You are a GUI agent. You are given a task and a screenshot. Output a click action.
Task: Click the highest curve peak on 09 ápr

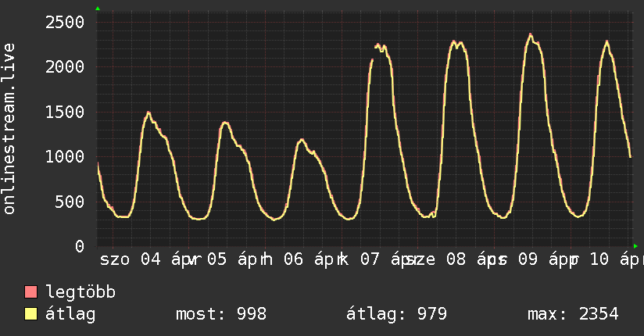(x=531, y=34)
